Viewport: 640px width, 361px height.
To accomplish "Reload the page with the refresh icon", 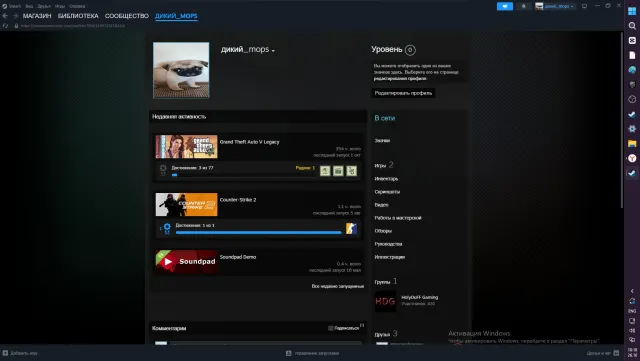I will coord(5,26).
